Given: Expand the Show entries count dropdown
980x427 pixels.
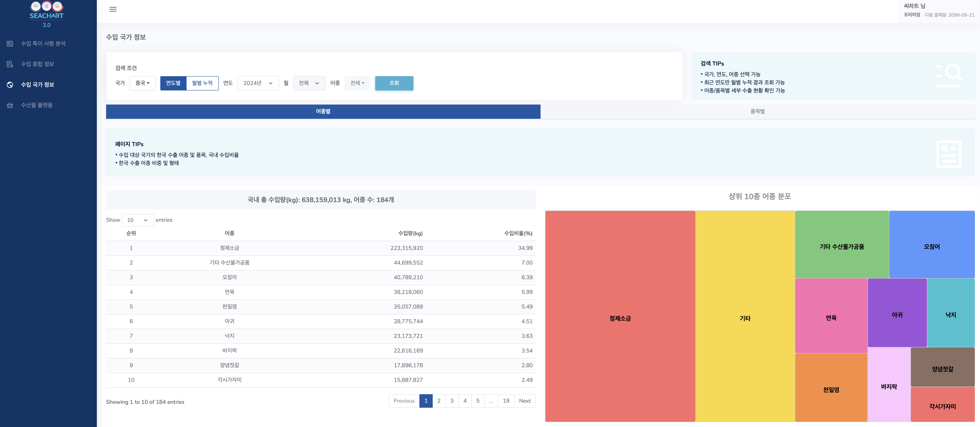Looking at the screenshot, I should [x=137, y=220].
